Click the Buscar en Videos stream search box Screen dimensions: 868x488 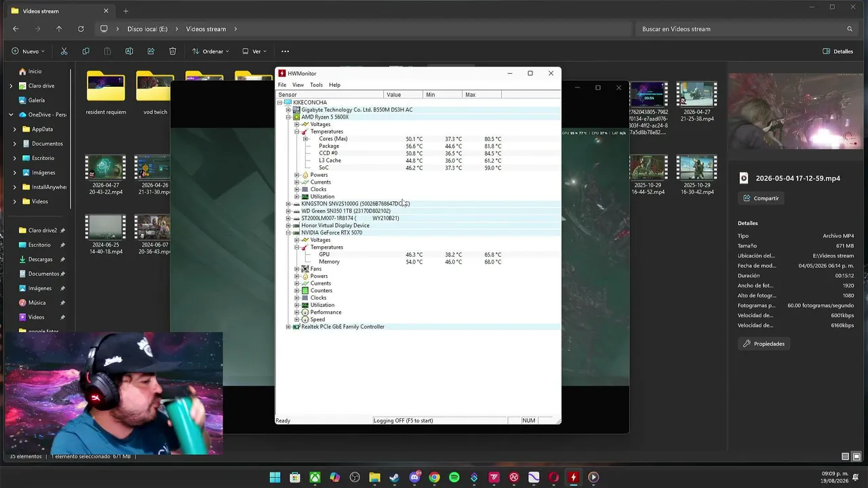click(746, 29)
